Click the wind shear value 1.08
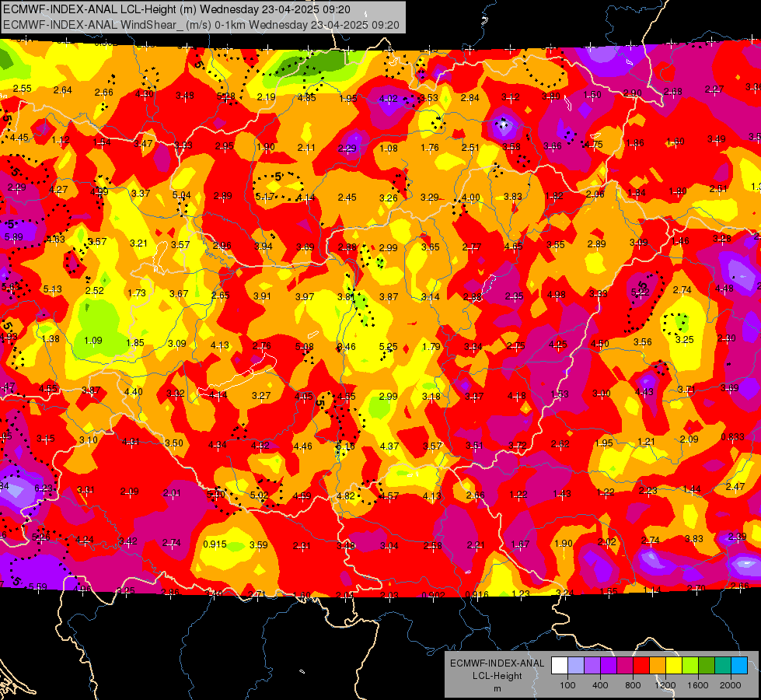Image resolution: width=761 pixels, height=700 pixels. (388, 148)
